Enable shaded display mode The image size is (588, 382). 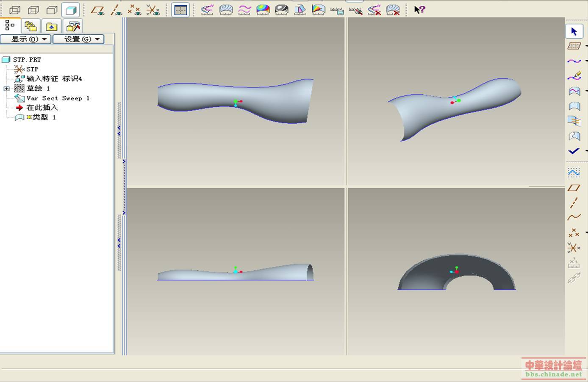coord(70,10)
